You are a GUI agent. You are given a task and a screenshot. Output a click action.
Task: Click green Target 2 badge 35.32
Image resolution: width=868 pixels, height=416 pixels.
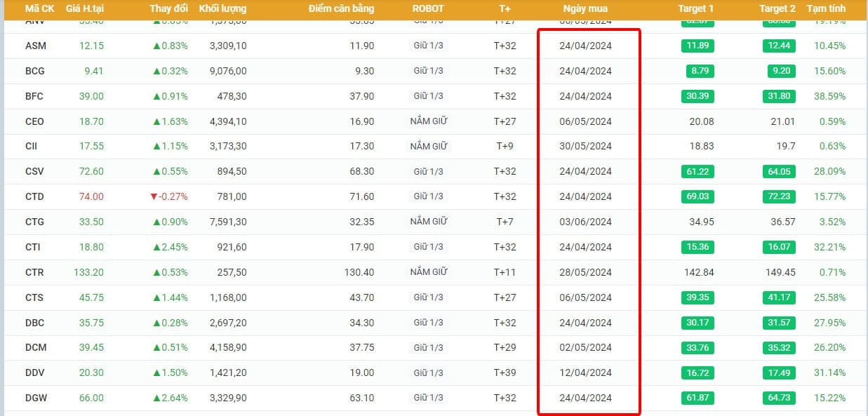pos(779,347)
